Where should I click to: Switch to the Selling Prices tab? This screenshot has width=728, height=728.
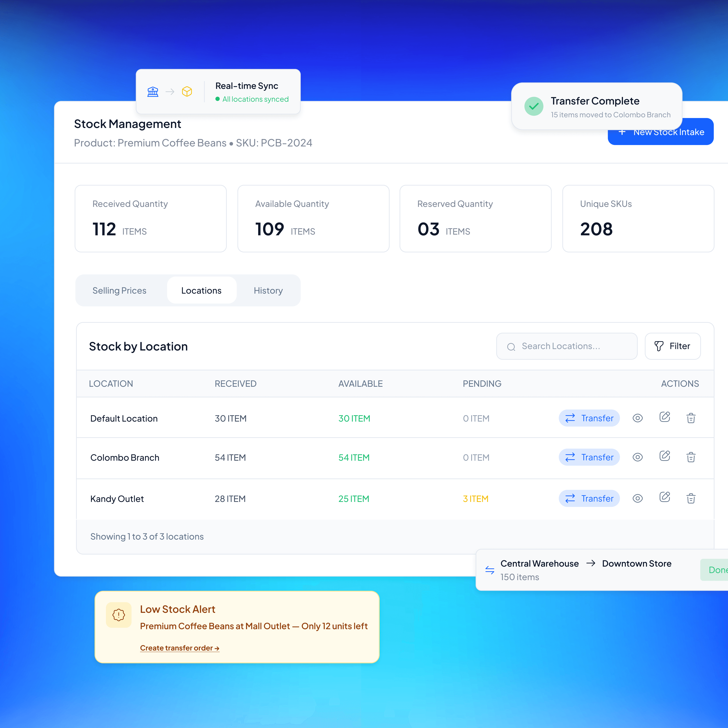click(x=119, y=291)
